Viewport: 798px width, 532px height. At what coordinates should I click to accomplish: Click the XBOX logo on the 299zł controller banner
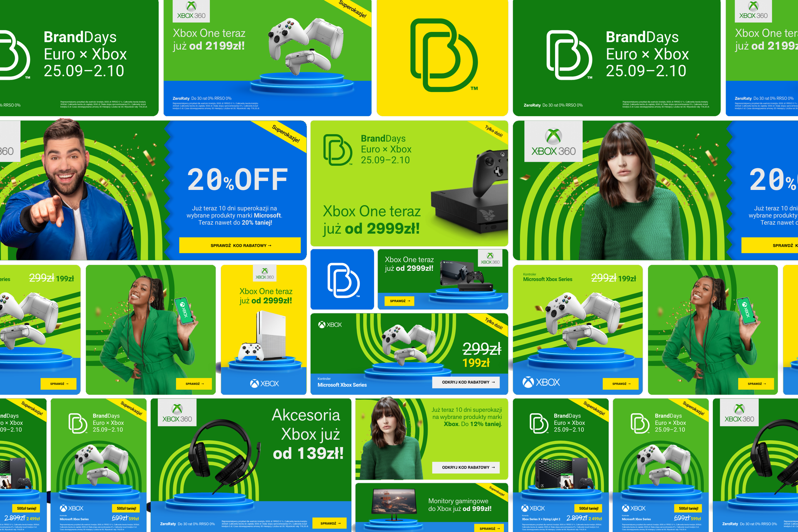tap(330, 325)
